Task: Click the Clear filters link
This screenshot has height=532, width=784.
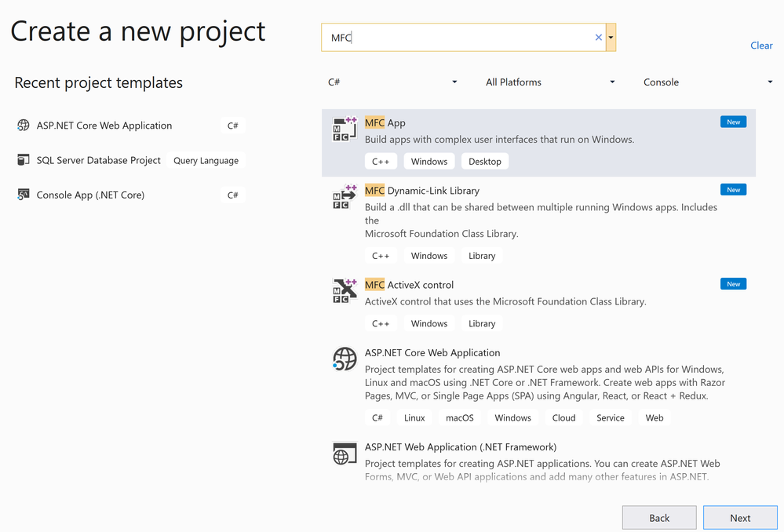Action: pos(761,46)
